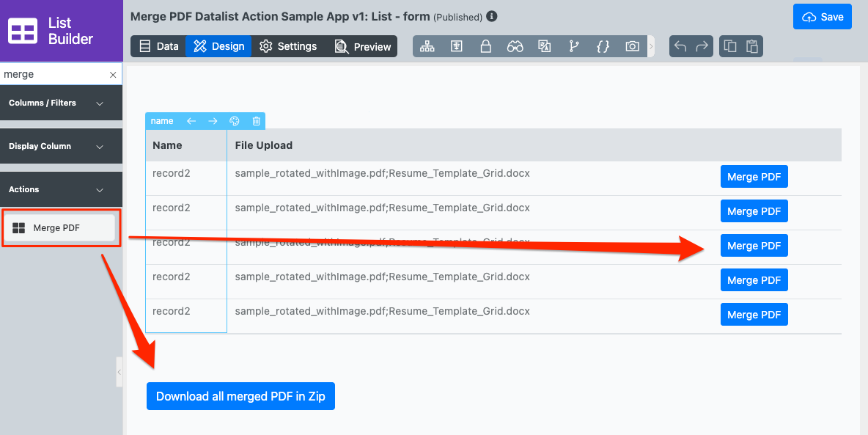Screen dimensions: 868x435
Task: Click the padlock icon in toolbar
Action: [485, 46]
